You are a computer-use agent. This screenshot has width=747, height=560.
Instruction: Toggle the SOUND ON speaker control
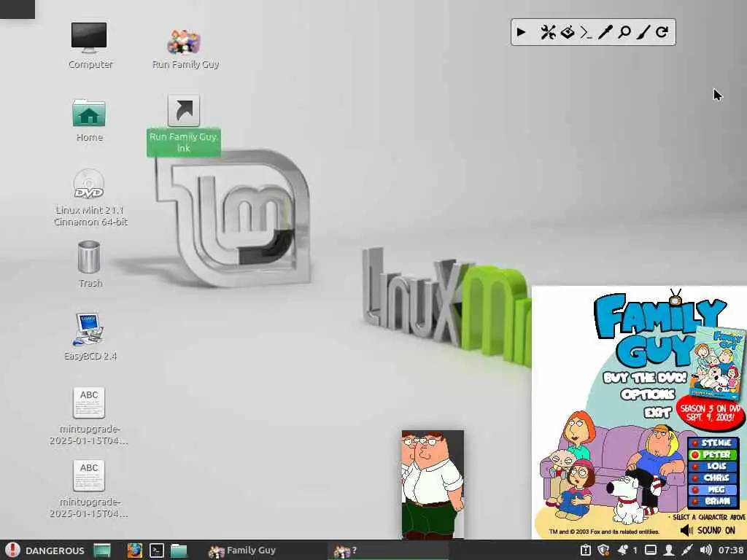coord(708,530)
